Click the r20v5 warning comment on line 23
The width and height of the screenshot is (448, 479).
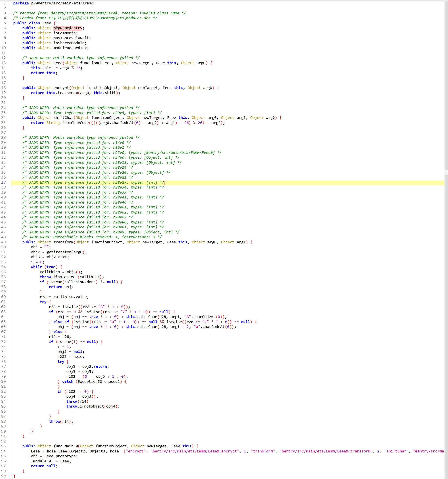[x=92, y=113]
